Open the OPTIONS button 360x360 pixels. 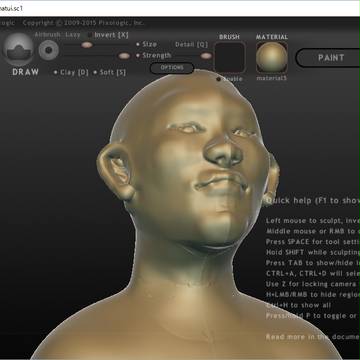click(x=172, y=68)
